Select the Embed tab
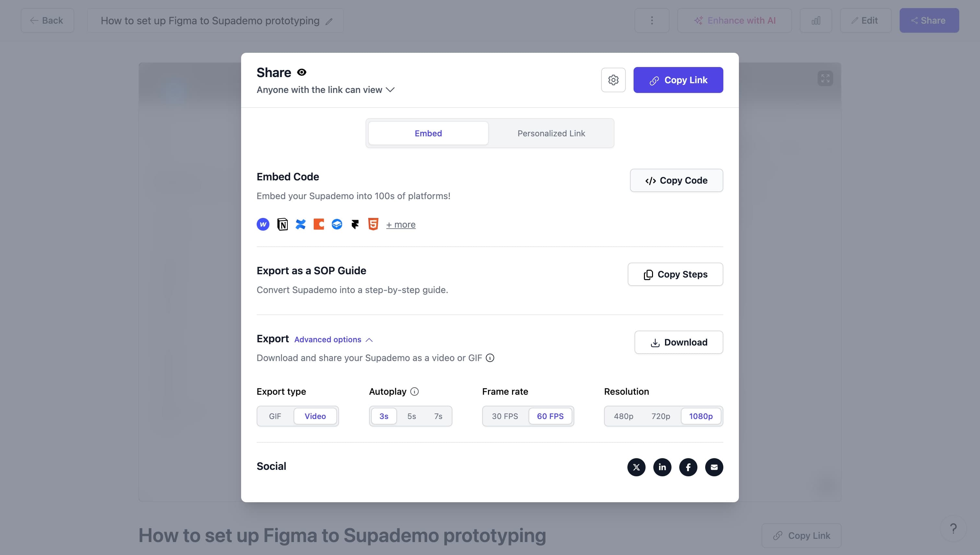 [x=428, y=133]
